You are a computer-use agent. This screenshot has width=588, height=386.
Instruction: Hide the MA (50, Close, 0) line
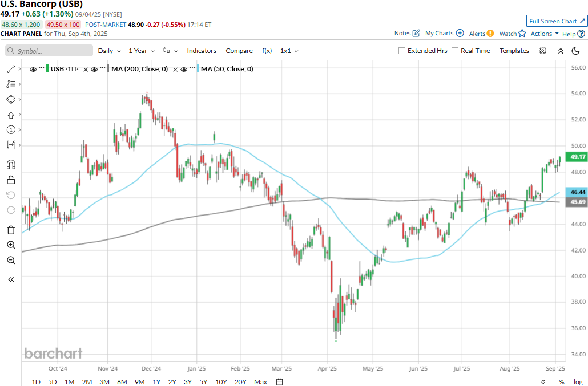[x=184, y=69]
